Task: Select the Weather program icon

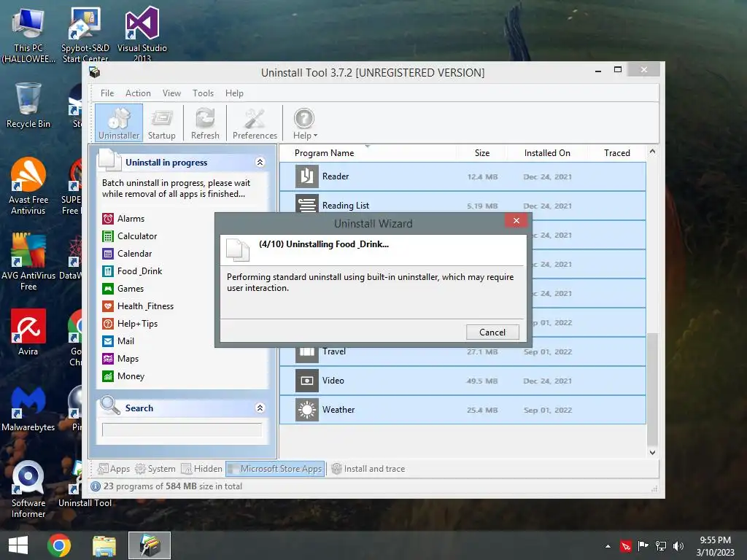Action: click(307, 410)
